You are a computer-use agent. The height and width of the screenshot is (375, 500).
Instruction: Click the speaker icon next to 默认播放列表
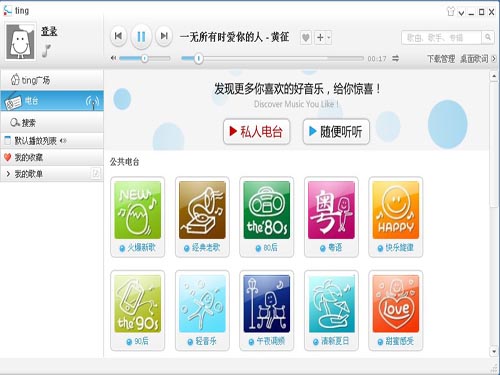click(63, 141)
